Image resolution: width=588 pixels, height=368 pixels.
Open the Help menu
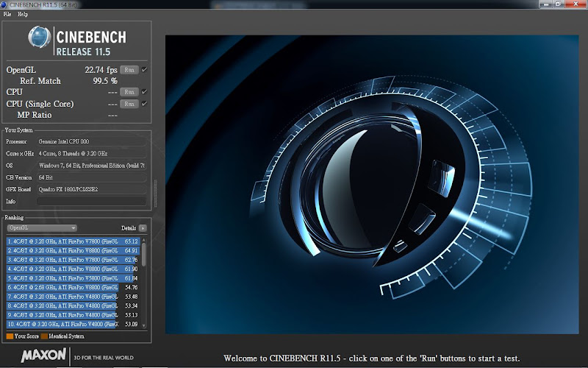click(x=23, y=14)
